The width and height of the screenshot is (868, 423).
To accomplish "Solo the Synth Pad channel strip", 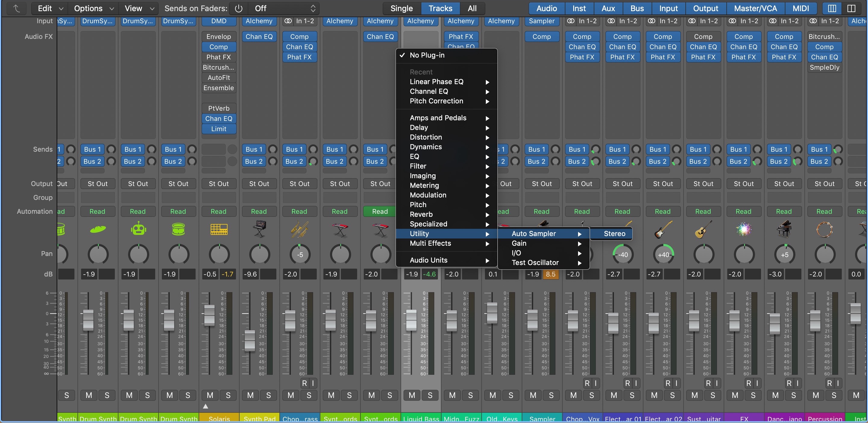I will coord(269,395).
